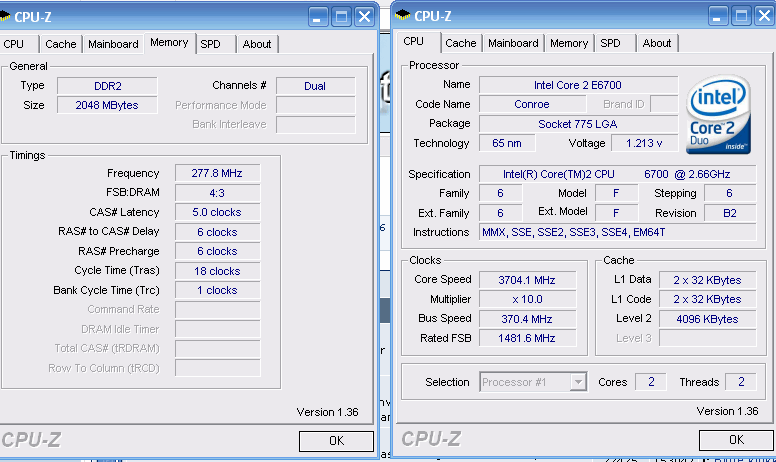The image size is (776, 462).
Task: Click the 3704.1 MHz core speed value
Action: point(527,279)
